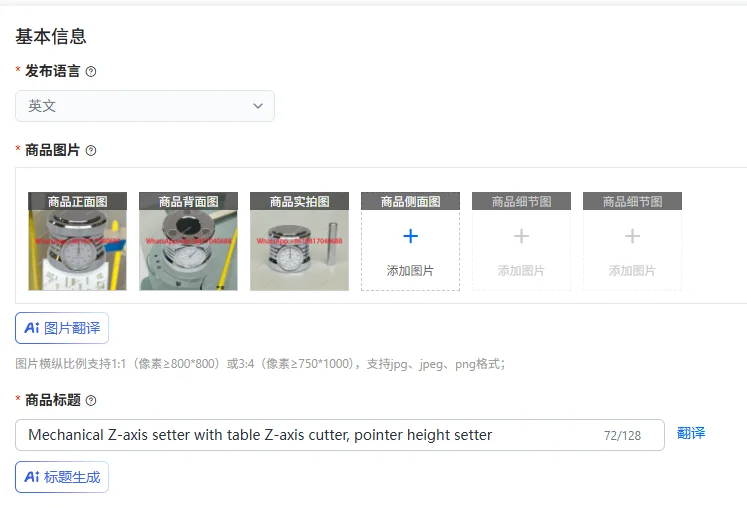Click the image format hint text
The height and width of the screenshot is (508, 747).
[260, 364]
